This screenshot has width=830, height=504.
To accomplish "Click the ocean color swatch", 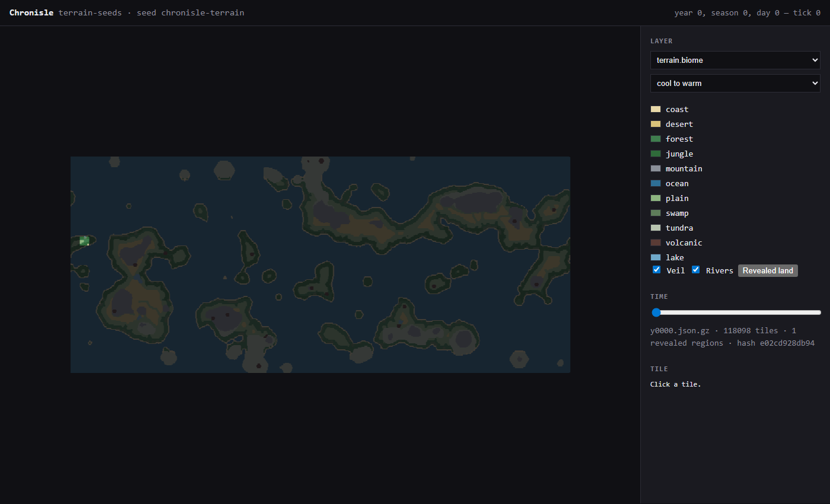I will coord(656,183).
